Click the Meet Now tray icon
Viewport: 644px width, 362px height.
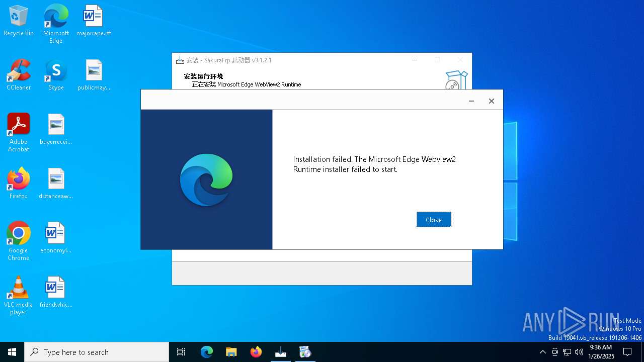(x=555, y=352)
